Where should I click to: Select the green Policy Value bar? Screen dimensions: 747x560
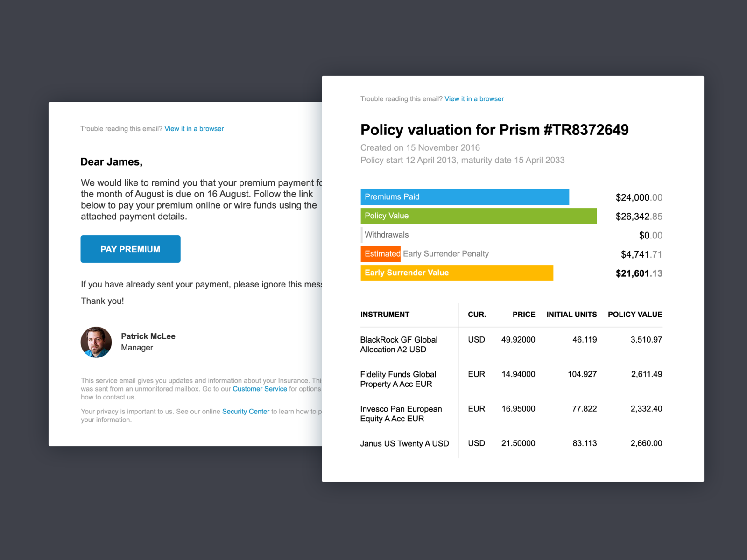[478, 216]
